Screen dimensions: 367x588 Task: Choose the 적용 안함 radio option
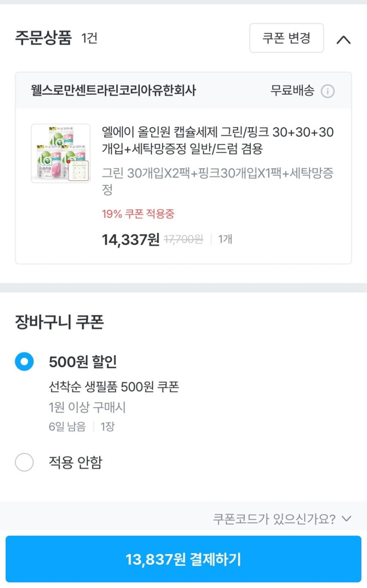coord(24,462)
